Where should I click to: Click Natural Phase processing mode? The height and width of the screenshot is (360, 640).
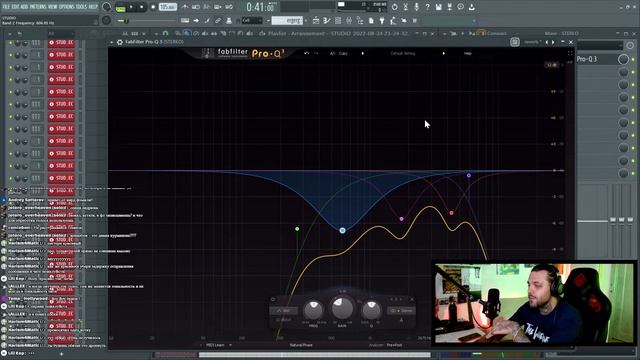(301, 345)
